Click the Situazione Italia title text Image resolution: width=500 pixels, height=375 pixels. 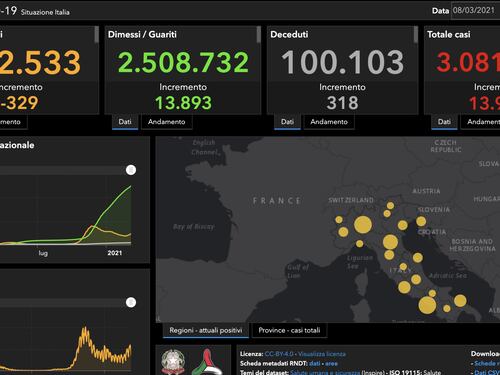click(45, 12)
